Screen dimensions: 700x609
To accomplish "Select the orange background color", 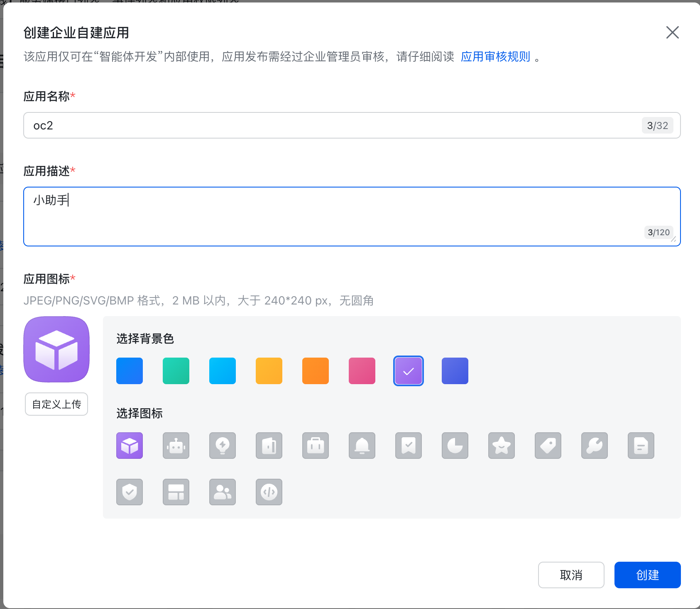I will tap(316, 371).
